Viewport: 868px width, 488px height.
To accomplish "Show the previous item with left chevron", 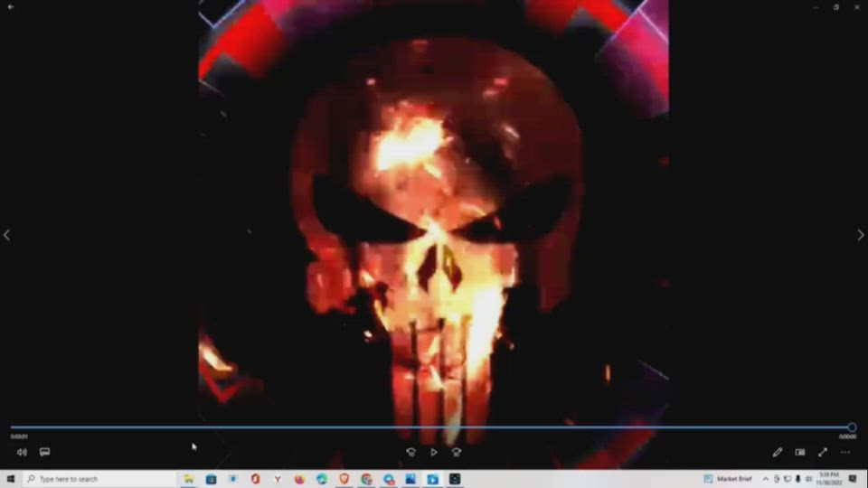I will pos(7,235).
